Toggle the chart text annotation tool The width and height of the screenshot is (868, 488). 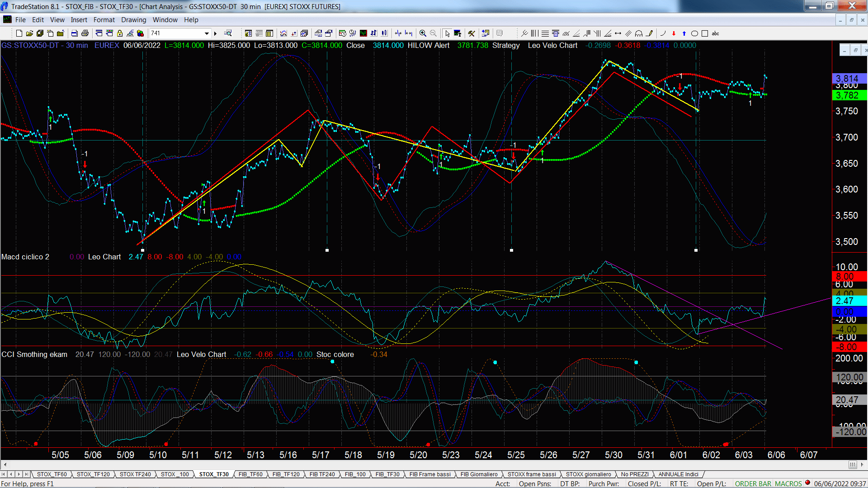point(458,33)
